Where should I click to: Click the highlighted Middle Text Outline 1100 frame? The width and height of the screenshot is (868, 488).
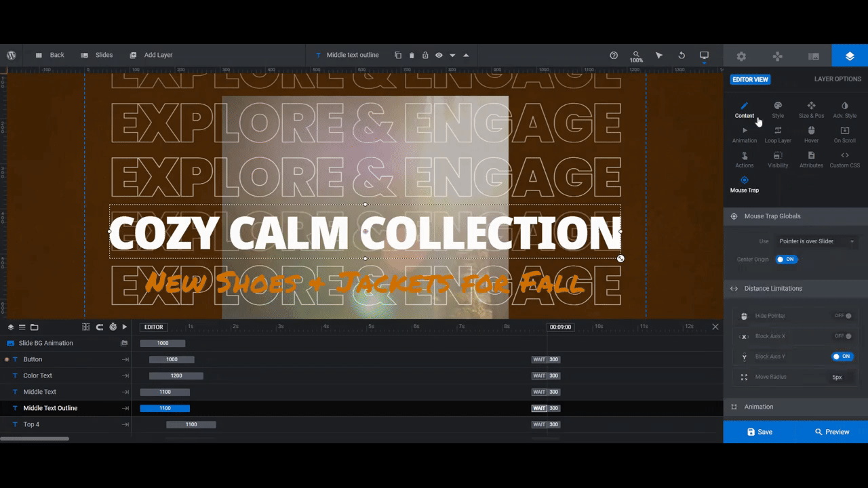[x=165, y=408]
